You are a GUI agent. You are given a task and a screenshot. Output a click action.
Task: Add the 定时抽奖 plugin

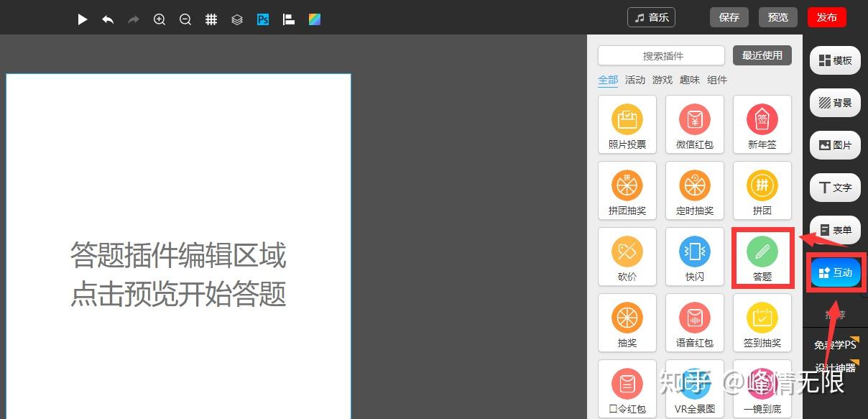click(695, 190)
